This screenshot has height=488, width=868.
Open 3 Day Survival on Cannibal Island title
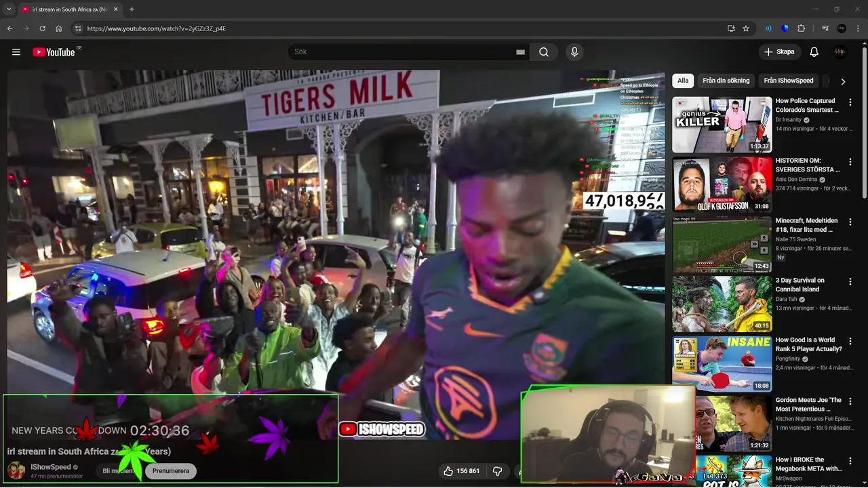pyautogui.click(x=800, y=285)
